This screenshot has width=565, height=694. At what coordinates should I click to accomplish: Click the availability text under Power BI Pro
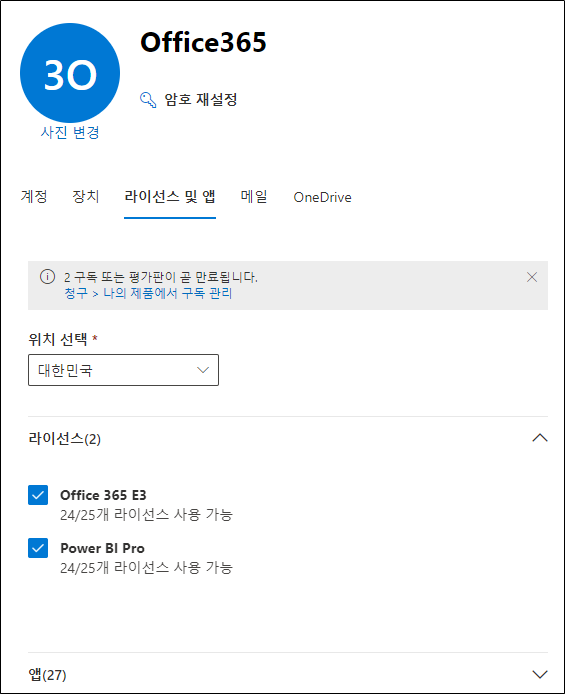(146, 567)
